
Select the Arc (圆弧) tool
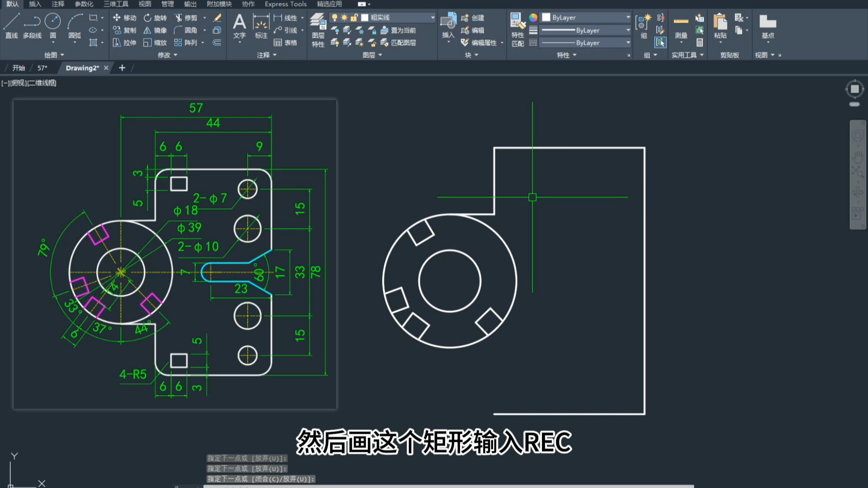tap(75, 26)
